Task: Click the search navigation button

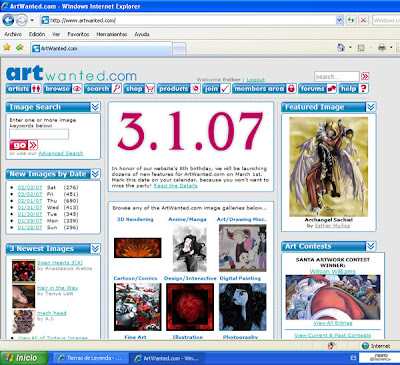Action: [x=102, y=89]
